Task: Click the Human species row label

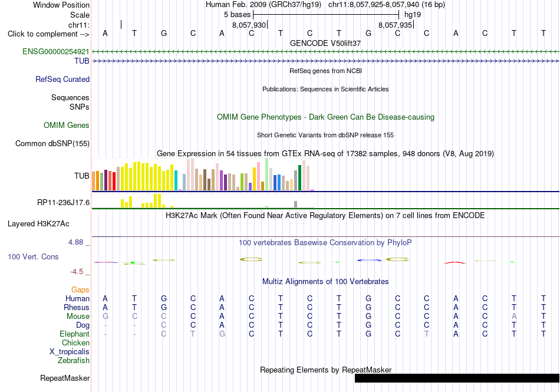Action: 77,298
